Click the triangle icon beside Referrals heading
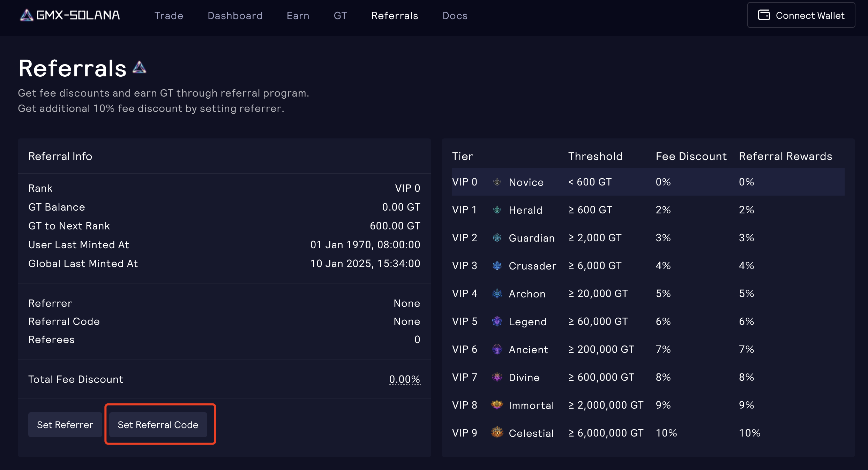This screenshot has width=868, height=470. (140, 67)
